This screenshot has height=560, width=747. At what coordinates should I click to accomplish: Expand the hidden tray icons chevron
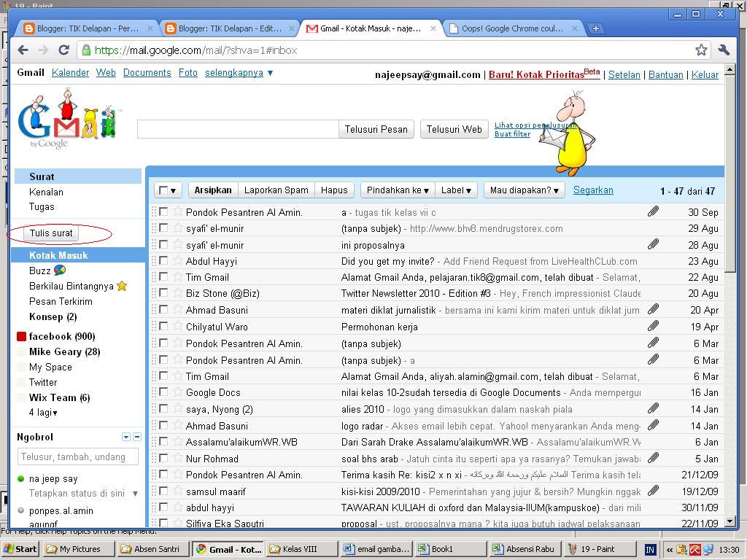coord(670,550)
